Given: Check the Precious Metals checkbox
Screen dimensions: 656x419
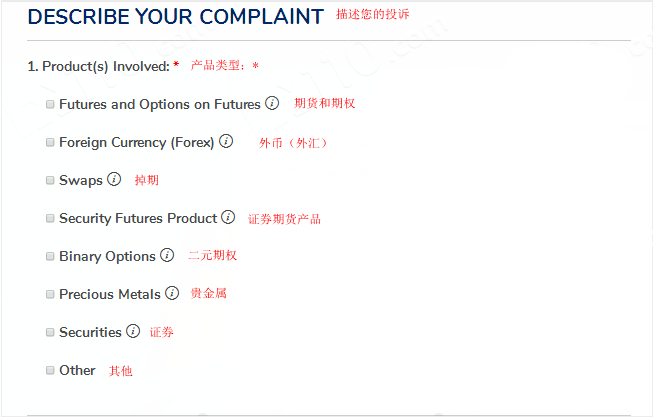Looking at the screenshot, I should 50,294.
